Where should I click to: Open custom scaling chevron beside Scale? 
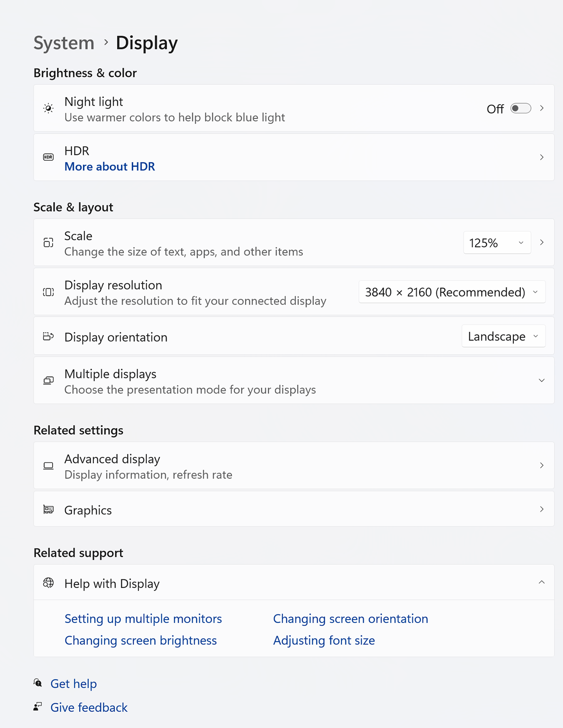542,243
